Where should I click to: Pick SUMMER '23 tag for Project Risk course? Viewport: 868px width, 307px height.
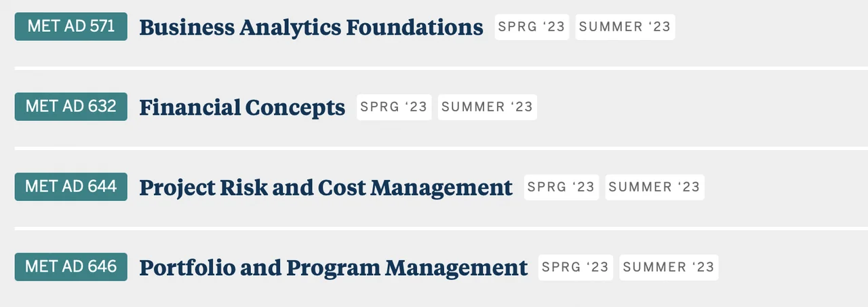(654, 187)
